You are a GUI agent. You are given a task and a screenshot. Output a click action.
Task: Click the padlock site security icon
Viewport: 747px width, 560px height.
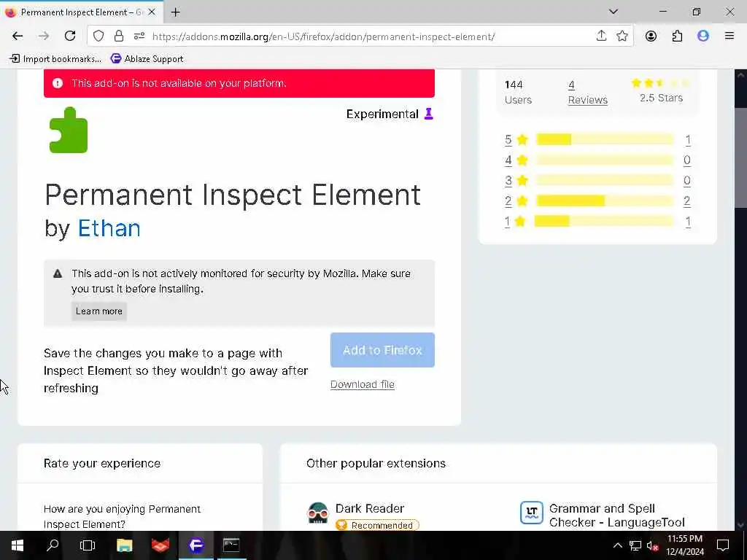(x=119, y=36)
